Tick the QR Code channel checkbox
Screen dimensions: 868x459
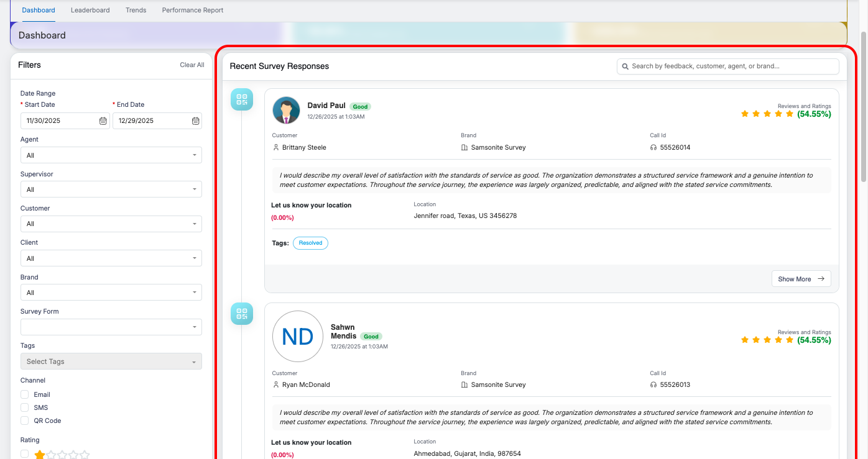25,420
